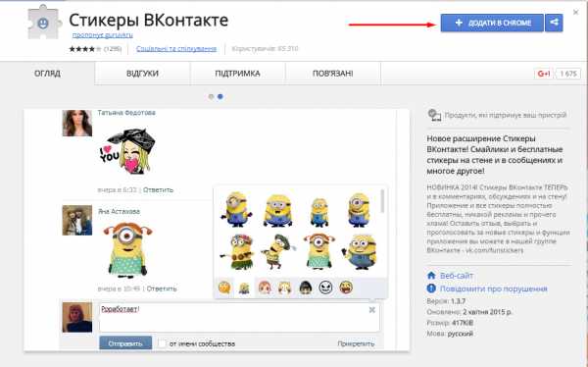The width and height of the screenshot is (588, 367).
Task: Click the puzzle piece extension icon
Action: pos(44,23)
